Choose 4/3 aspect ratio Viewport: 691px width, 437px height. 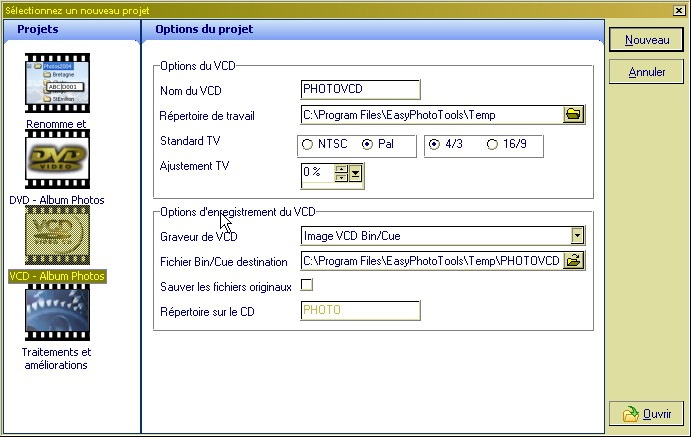pyautogui.click(x=433, y=144)
